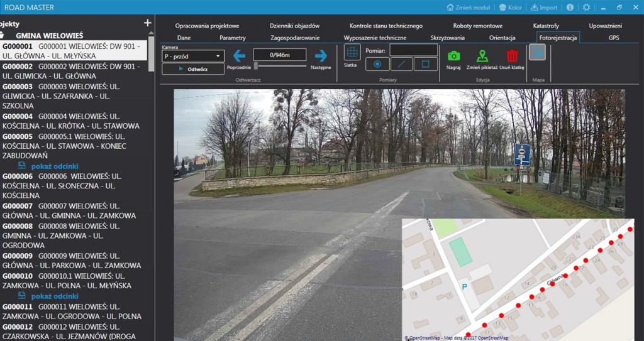The image size is (644, 341).
Task: Click the Pomiar measurement input field
Action: [414, 50]
